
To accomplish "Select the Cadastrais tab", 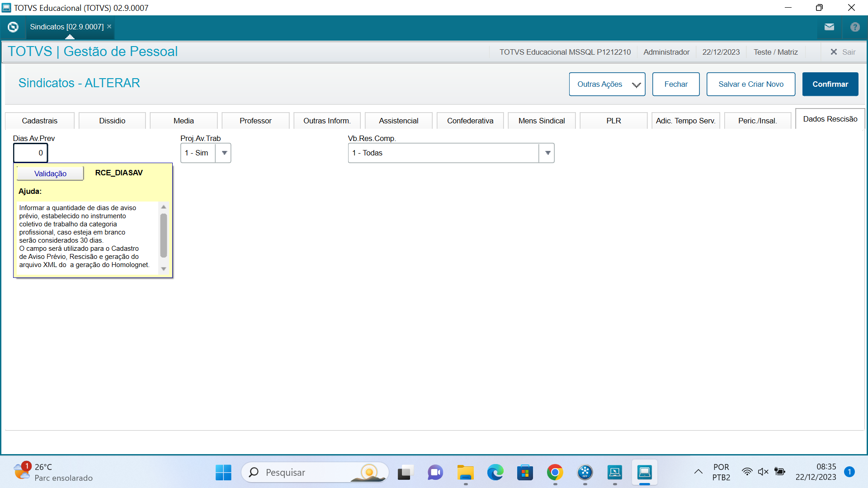I will (x=40, y=120).
